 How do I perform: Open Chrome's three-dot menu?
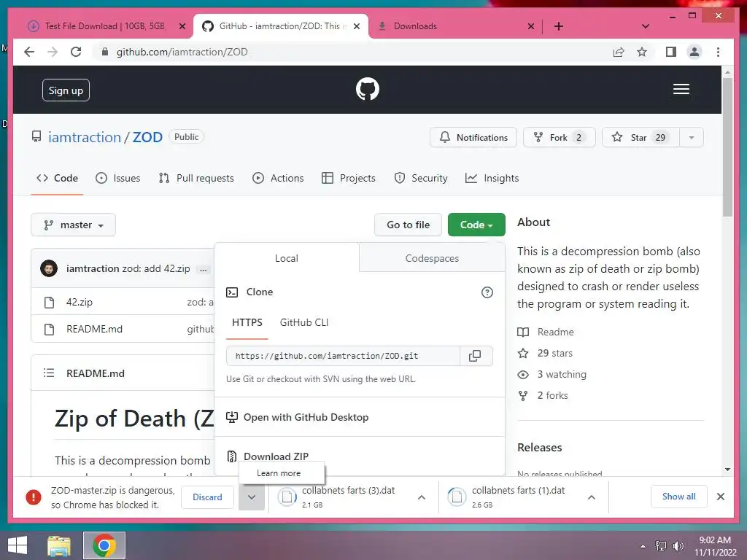tap(718, 52)
